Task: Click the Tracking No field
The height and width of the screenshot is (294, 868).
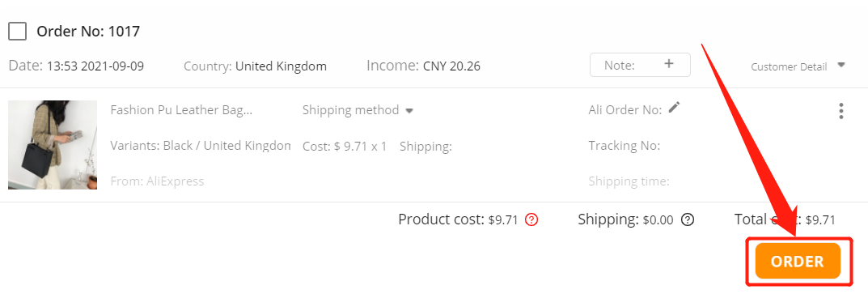Action: click(624, 146)
